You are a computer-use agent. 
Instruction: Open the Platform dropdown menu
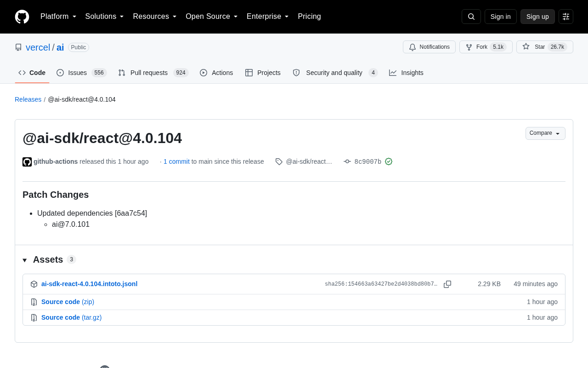(x=58, y=17)
